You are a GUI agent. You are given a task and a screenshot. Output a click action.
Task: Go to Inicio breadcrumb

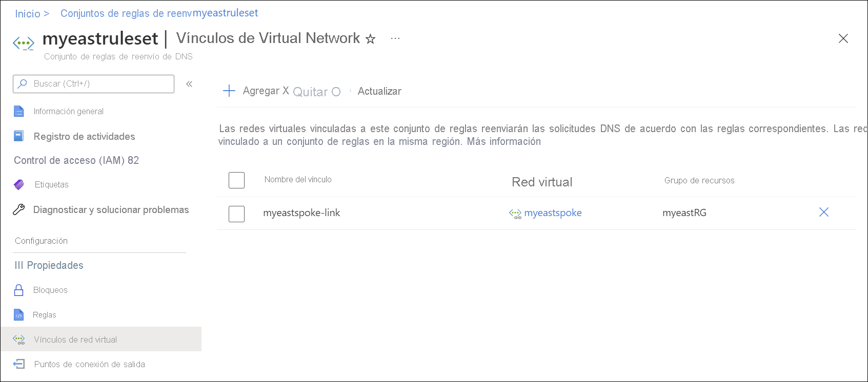pos(28,14)
